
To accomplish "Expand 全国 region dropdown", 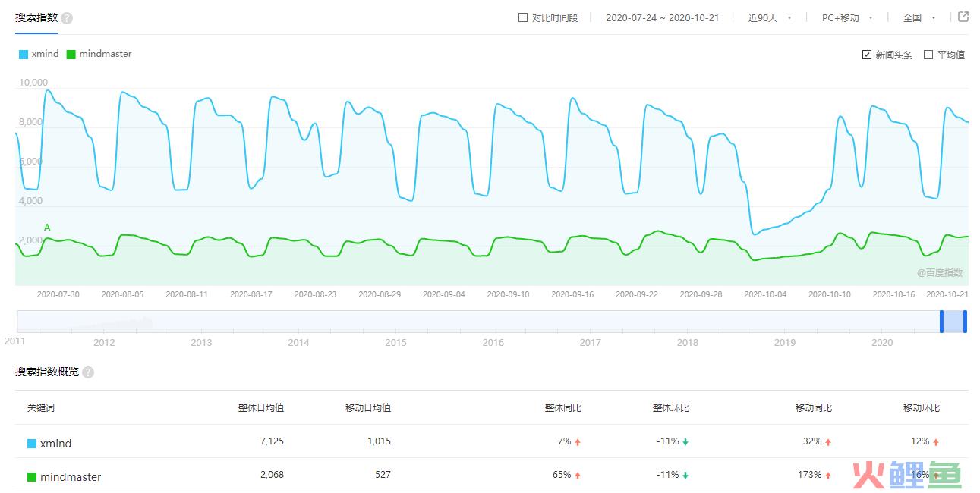I will pyautogui.click(x=919, y=17).
